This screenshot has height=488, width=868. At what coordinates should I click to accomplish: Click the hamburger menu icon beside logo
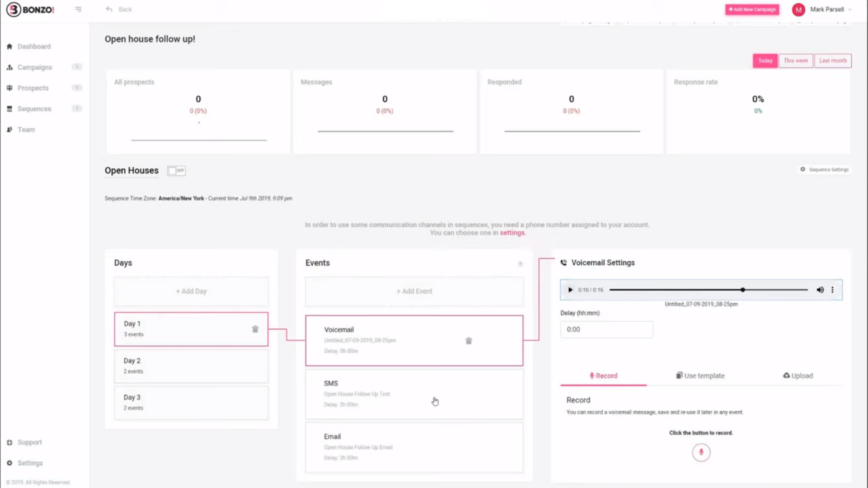(78, 9)
